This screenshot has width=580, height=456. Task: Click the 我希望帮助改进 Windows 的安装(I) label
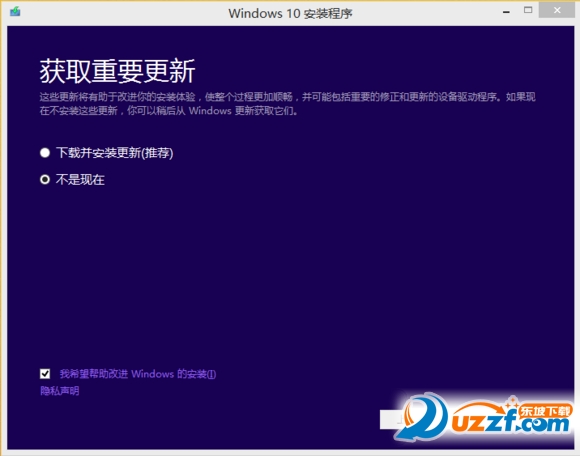138,374
